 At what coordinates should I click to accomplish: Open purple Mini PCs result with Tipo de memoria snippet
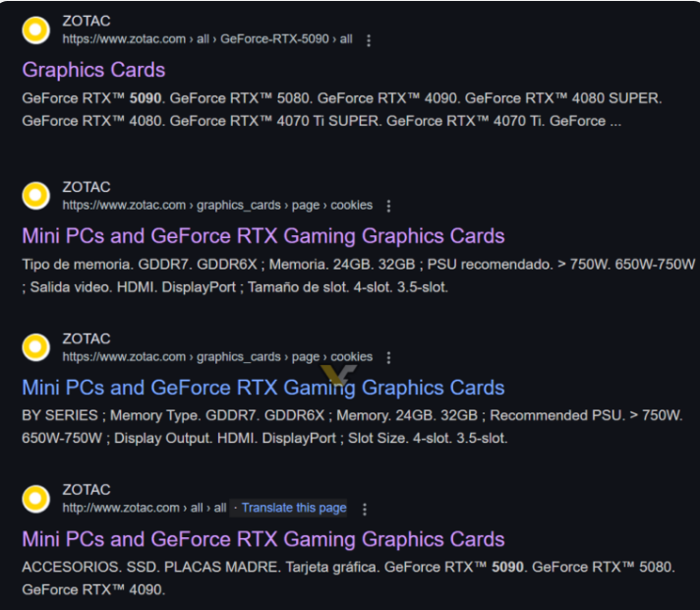click(263, 235)
